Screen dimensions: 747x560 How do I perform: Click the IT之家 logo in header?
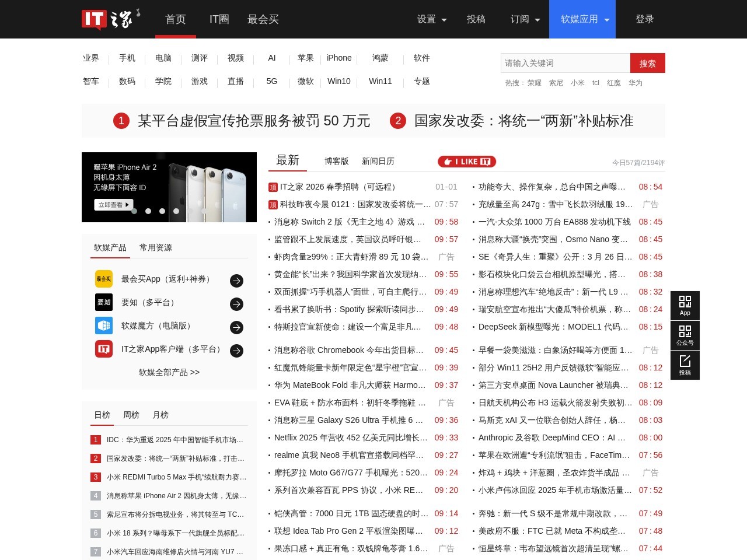(110, 19)
